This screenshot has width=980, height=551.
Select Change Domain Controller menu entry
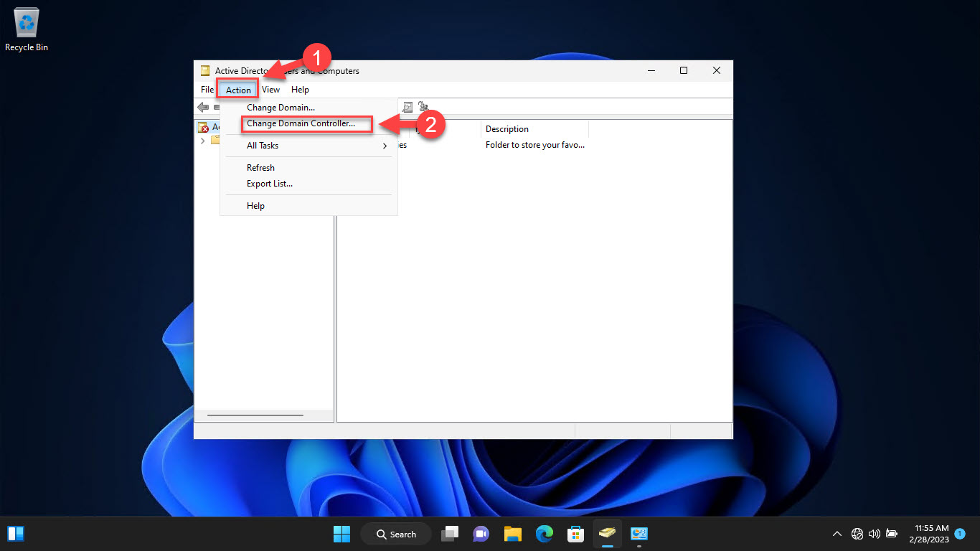pyautogui.click(x=301, y=123)
